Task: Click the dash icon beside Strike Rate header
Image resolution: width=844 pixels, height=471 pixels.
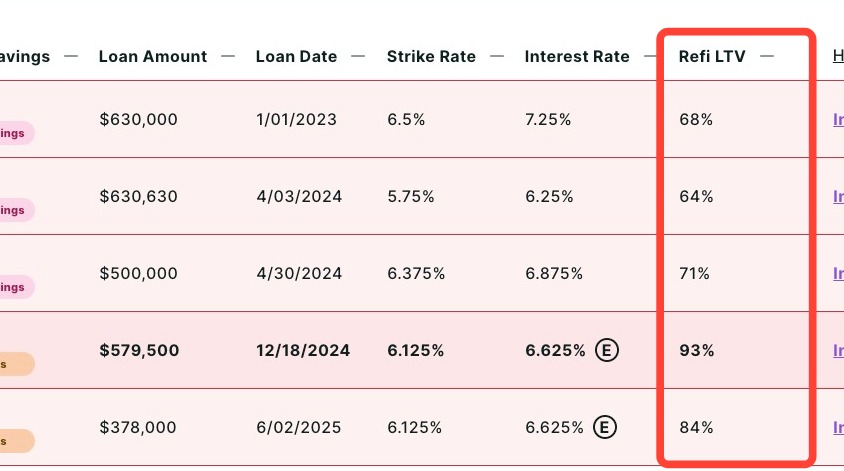Action: [x=497, y=57]
